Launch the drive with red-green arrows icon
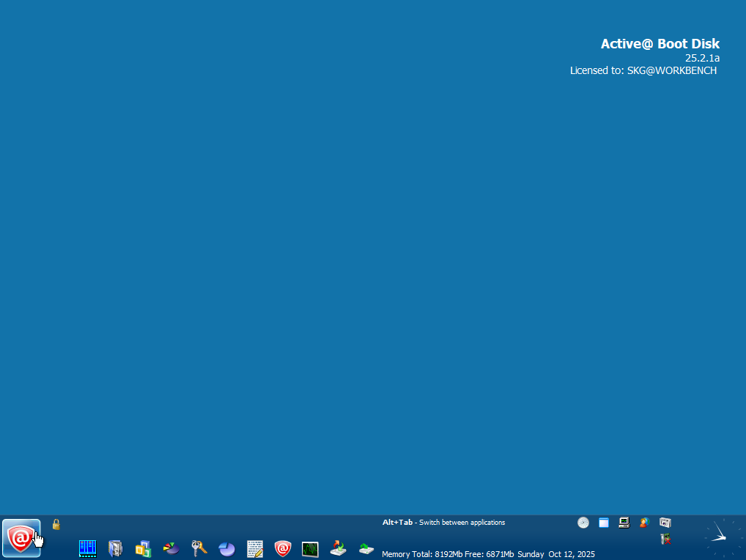The image size is (746, 560). [x=338, y=547]
